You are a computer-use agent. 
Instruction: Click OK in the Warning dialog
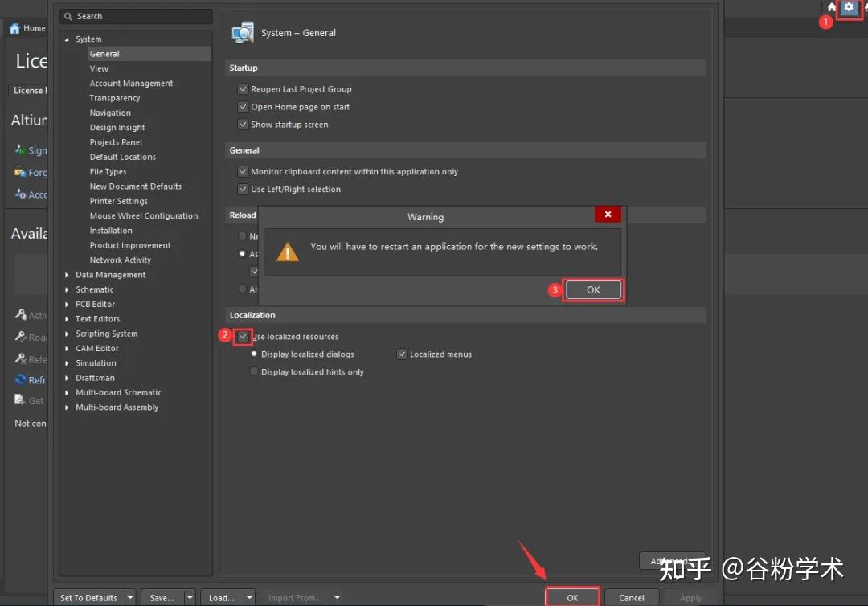[x=593, y=289]
